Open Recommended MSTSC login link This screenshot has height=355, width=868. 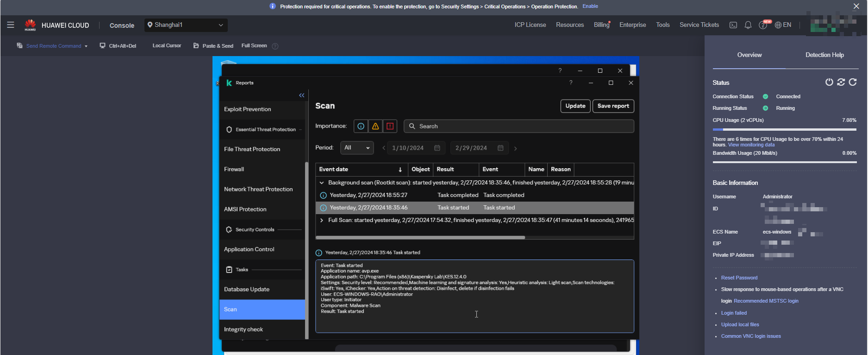coord(766,301)
